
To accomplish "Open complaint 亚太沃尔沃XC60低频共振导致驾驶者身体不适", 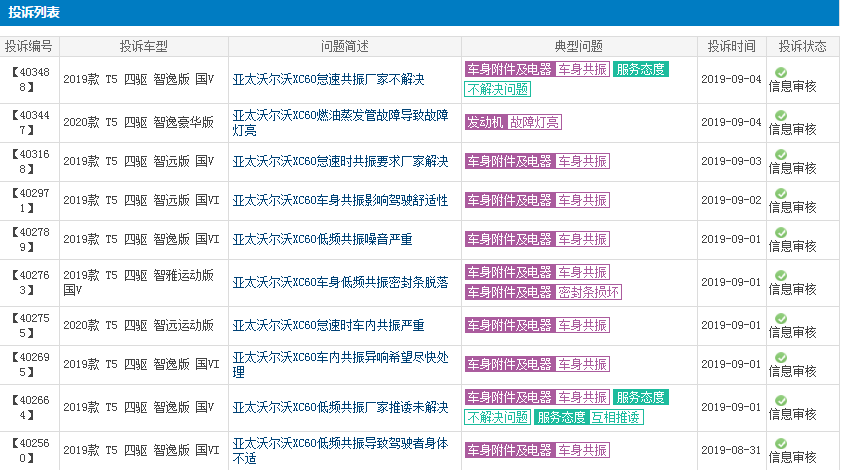I will click(341, 451).
